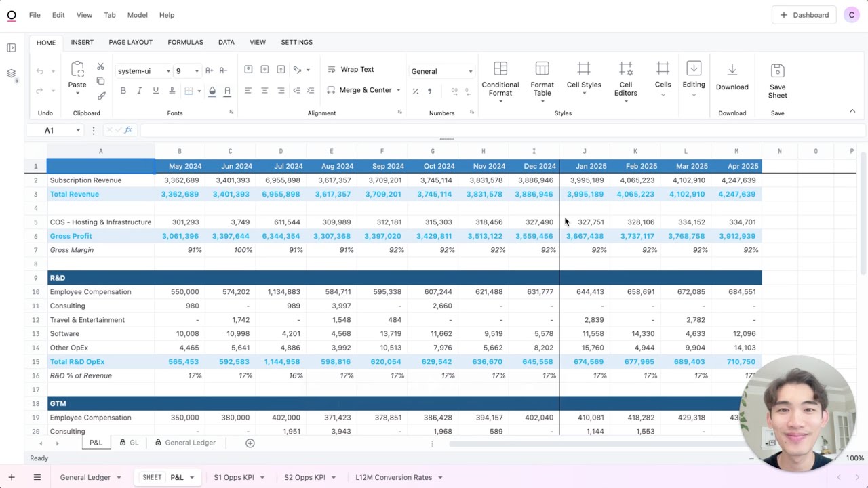Click the Cut scissors icon

tap(100, 66)
